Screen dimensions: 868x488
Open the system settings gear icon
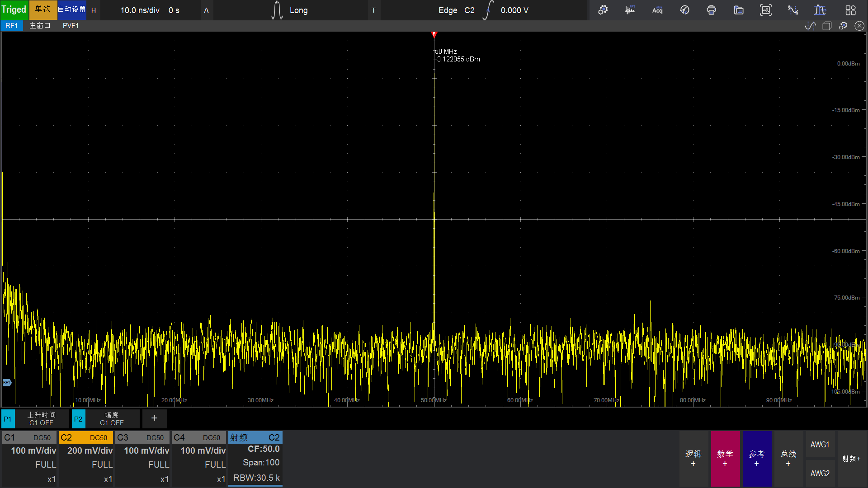point(603,10)
